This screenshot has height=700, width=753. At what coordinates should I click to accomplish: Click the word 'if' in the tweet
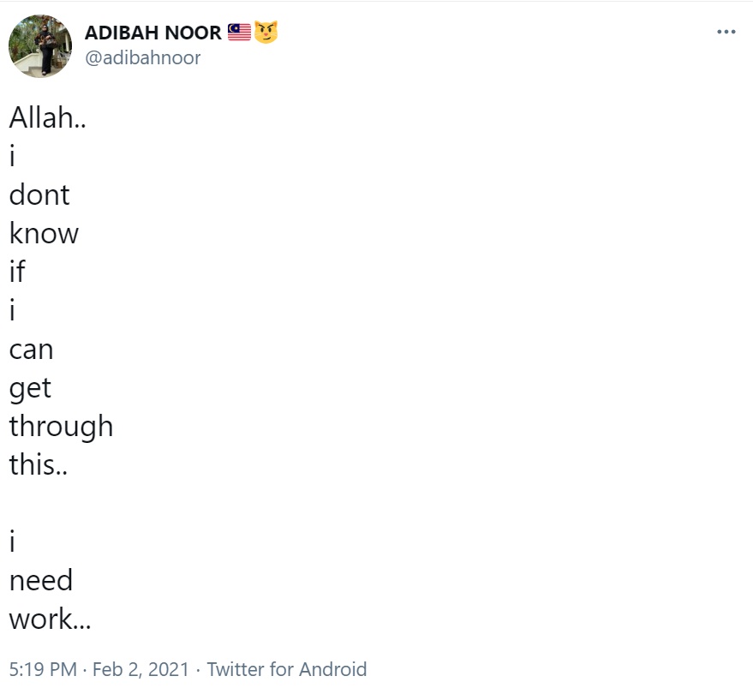click(x=17, y=272)
